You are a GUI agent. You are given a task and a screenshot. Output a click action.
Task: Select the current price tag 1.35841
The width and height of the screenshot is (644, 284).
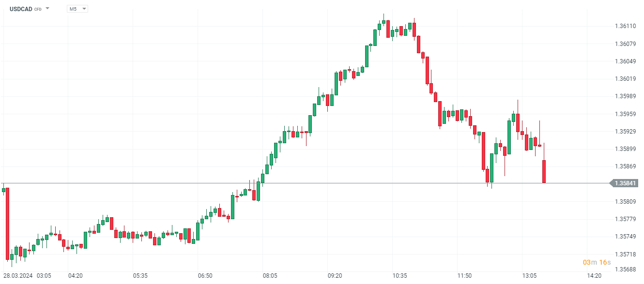point(626,183)
